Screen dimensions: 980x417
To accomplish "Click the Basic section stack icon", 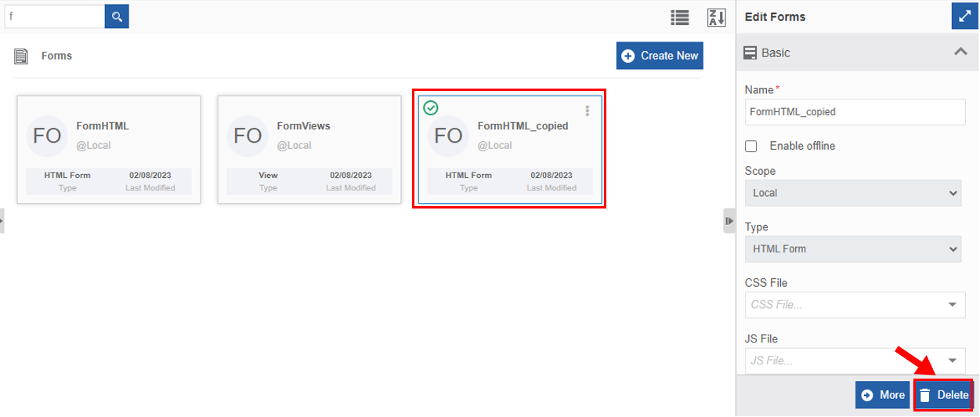I will (x=750, y=53).
